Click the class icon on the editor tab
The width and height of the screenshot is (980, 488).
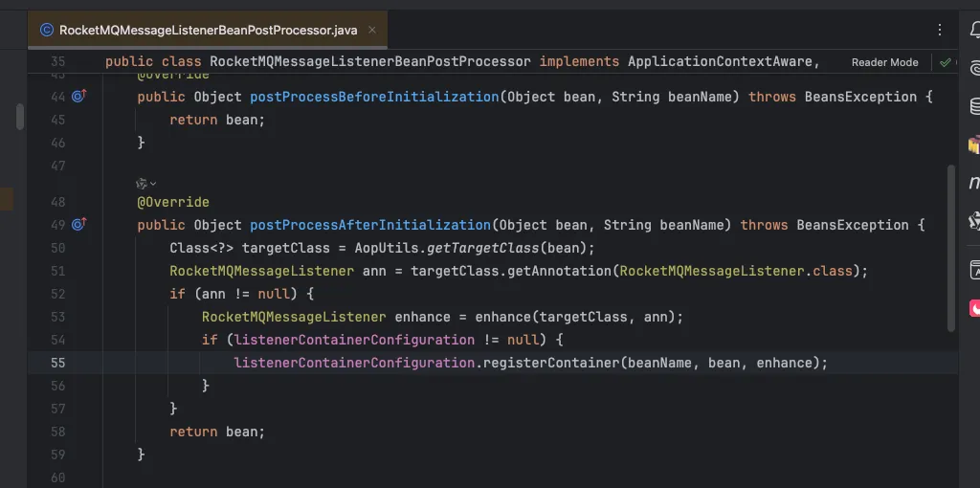[x=46, y=30]
